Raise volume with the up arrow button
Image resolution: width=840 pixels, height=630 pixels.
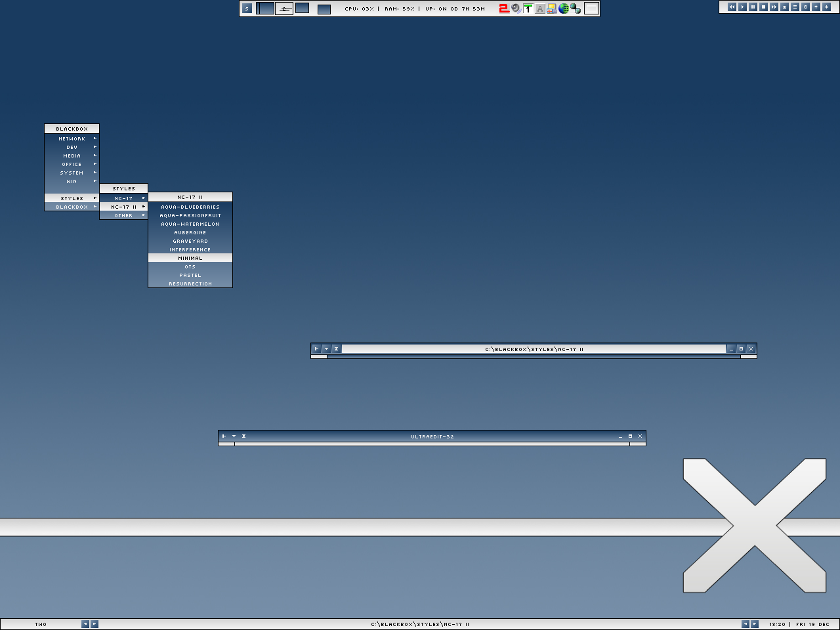pos(816,7)
